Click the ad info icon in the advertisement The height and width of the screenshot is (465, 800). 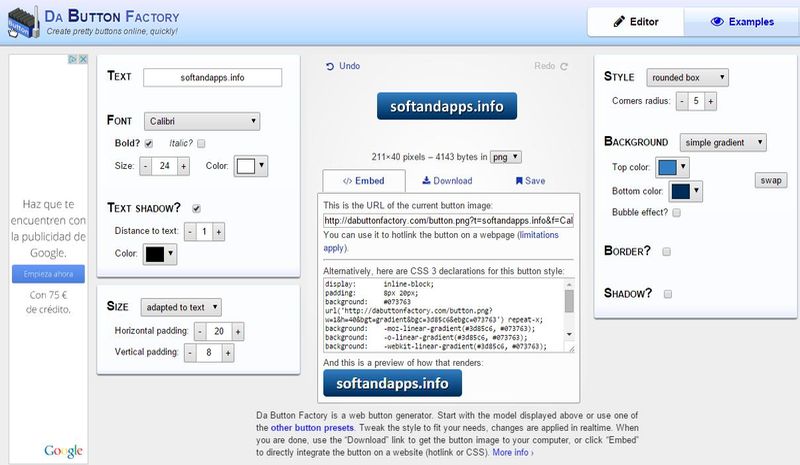[72, 59]
